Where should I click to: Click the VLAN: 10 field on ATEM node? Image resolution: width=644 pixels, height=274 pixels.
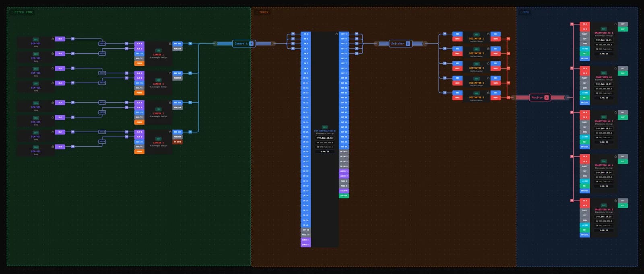pos(325,152)
